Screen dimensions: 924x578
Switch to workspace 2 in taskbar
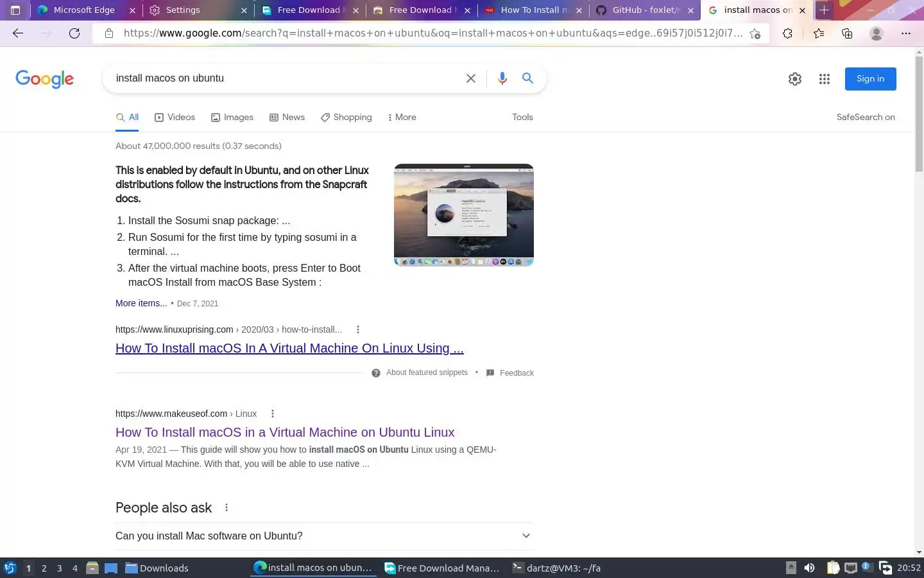pyautogui.click(x=44, y=568)
